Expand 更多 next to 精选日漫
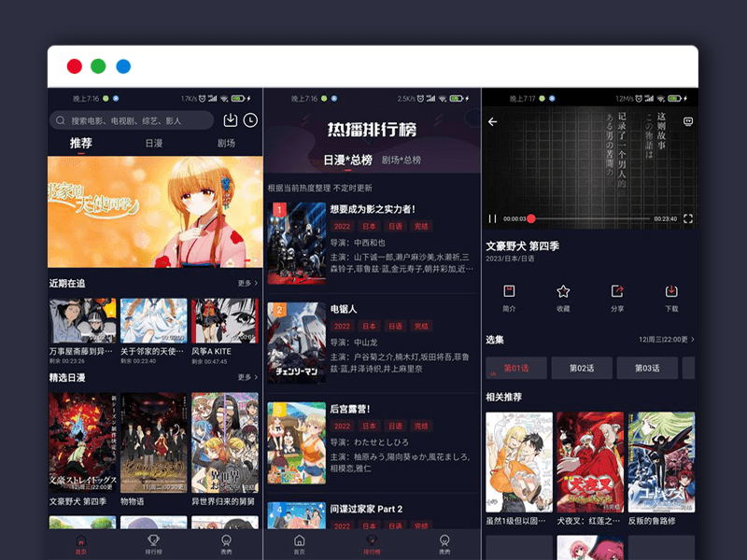 pos(247,378)
